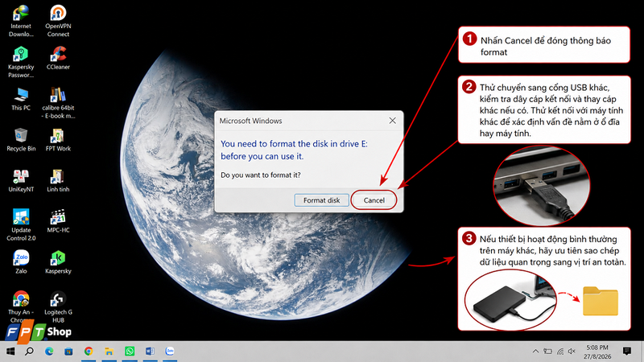This screenshot has width=644, height=362.
Task: Open taskbar Search magnifier
Action: (x=29, y=352)
